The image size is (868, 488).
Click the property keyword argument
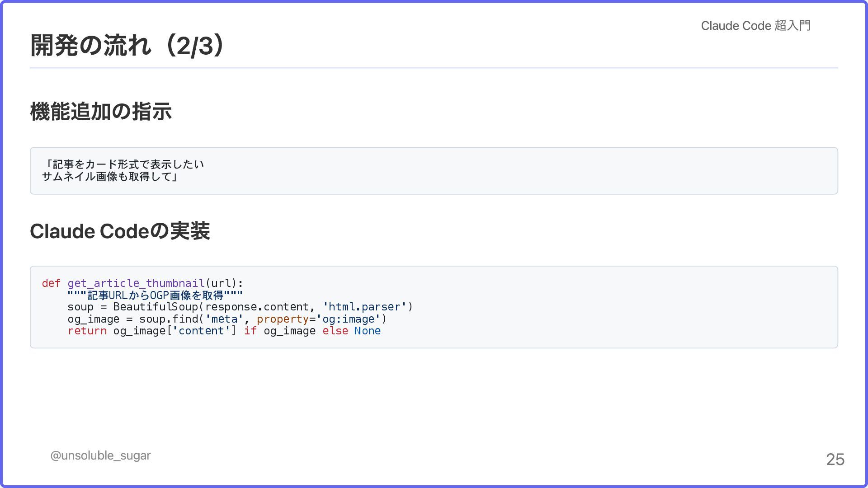coord(282,319)
